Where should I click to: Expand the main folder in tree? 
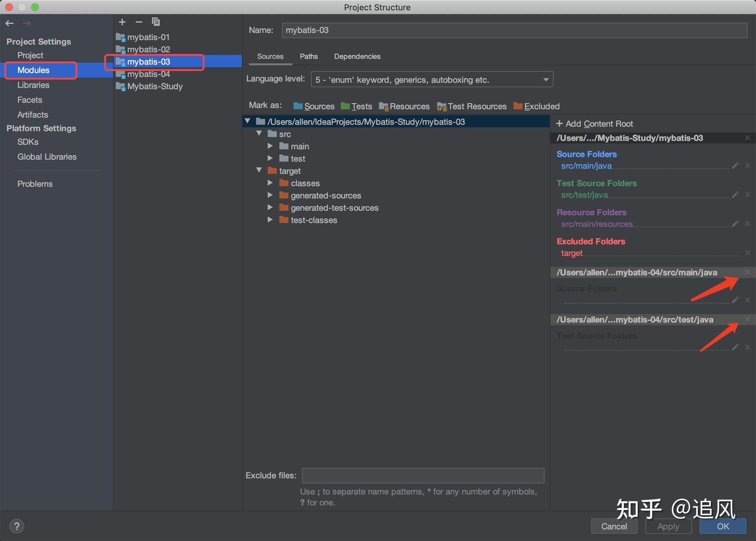point(270,146)
